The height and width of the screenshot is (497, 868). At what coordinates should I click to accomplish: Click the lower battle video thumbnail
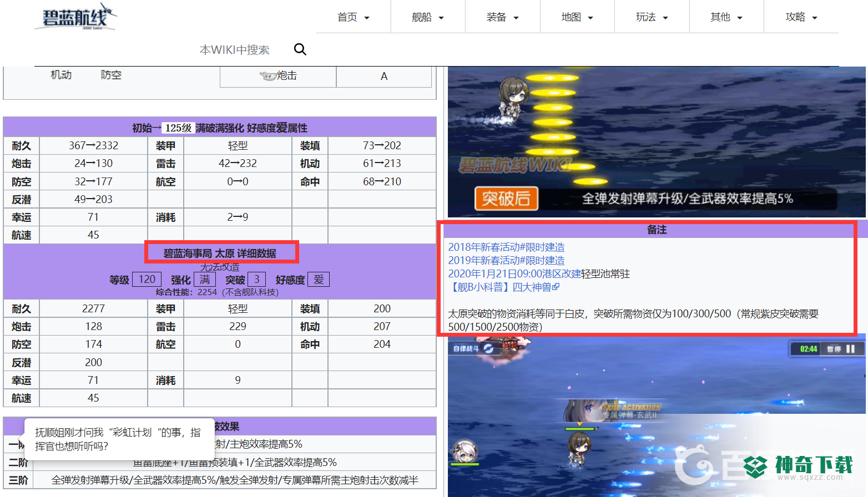coord(657,416)
